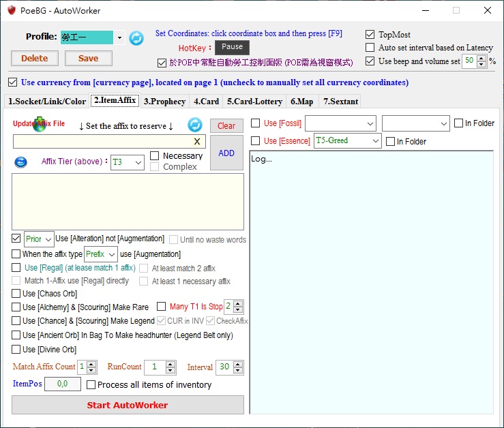The image size is (504, 428).
Task: Check Use Alchemy & Scouring Make Rare
Action: [16, 307]
